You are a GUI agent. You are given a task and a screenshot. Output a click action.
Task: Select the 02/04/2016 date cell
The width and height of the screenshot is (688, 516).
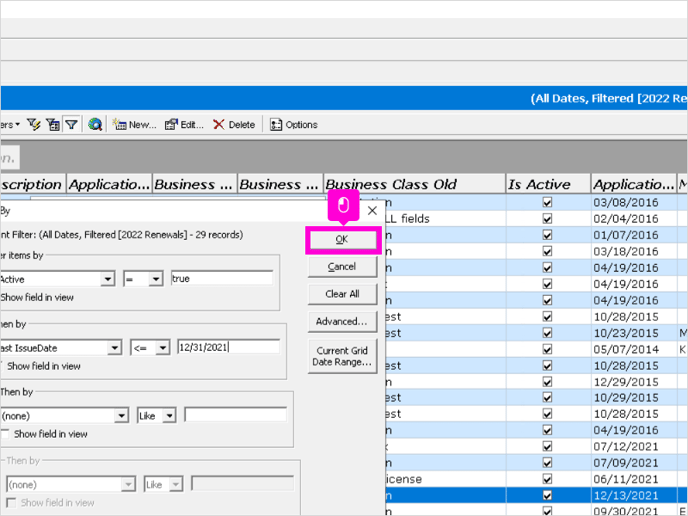coord(634,219)
